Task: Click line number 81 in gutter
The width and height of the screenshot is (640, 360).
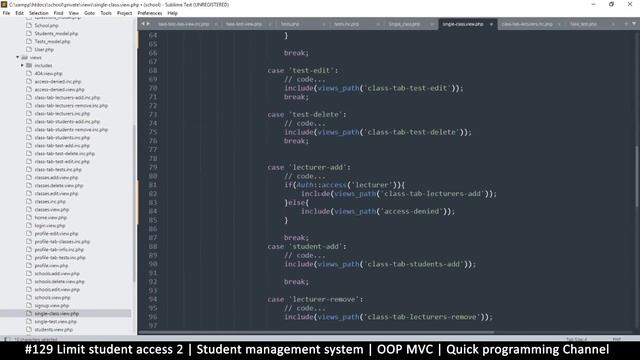Action: tap(153, 185)
